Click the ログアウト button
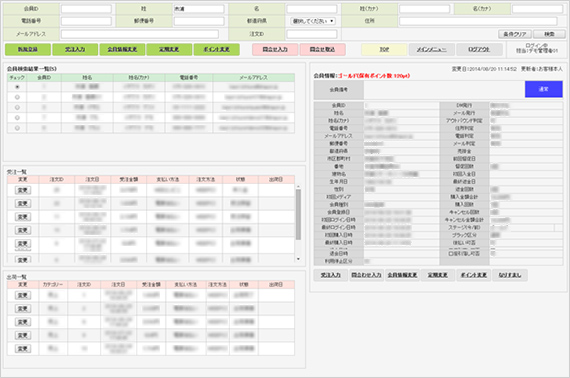 [x=479, y=49]
